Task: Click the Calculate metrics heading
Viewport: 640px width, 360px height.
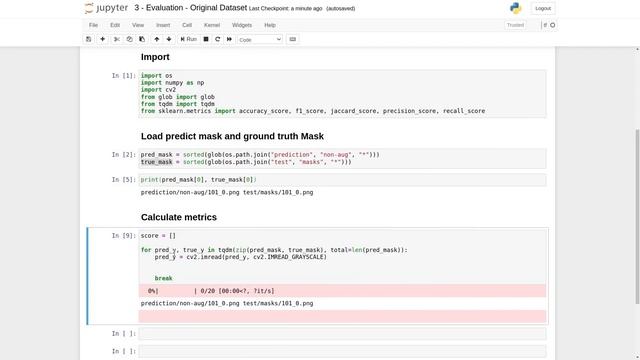Action: 179,217
